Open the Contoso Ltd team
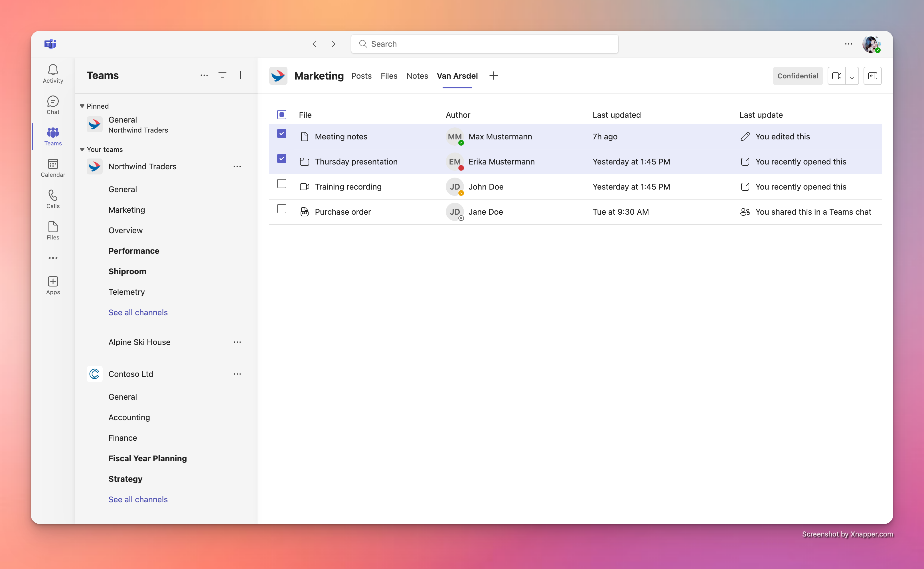This screenshot has height=569, width=924. click(131, 374)
